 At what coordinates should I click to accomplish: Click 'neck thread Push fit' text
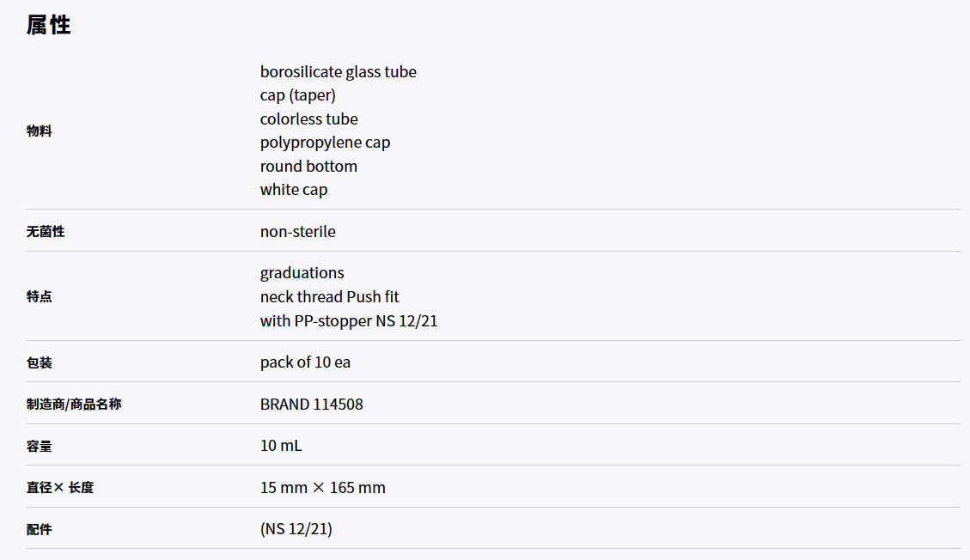329,297
